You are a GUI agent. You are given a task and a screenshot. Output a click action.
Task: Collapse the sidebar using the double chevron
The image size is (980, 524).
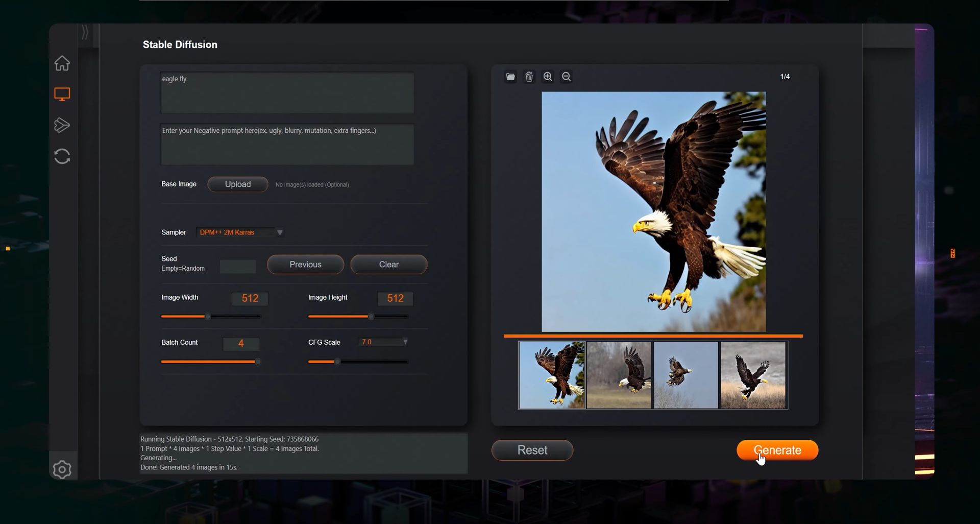[84, 32]
